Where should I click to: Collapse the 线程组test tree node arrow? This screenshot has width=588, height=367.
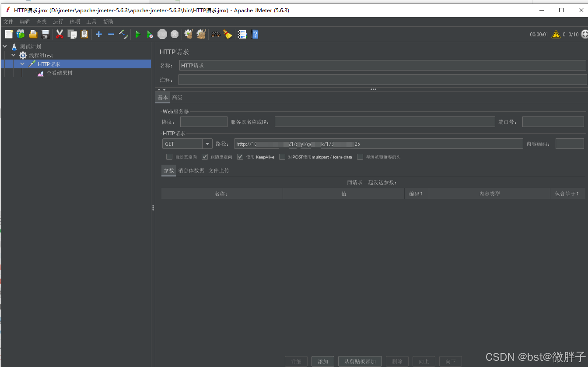[x=14, y=55]
